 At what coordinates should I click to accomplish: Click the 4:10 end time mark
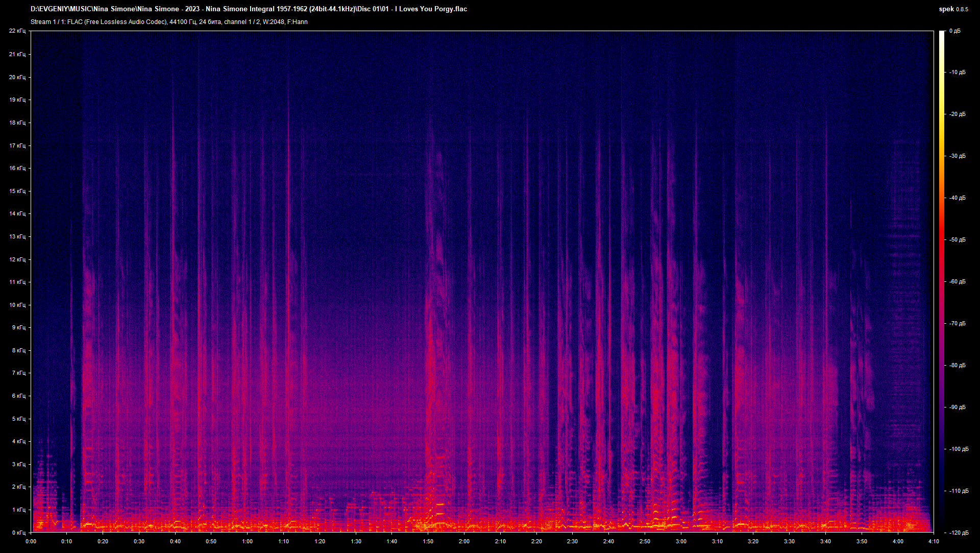934,540
